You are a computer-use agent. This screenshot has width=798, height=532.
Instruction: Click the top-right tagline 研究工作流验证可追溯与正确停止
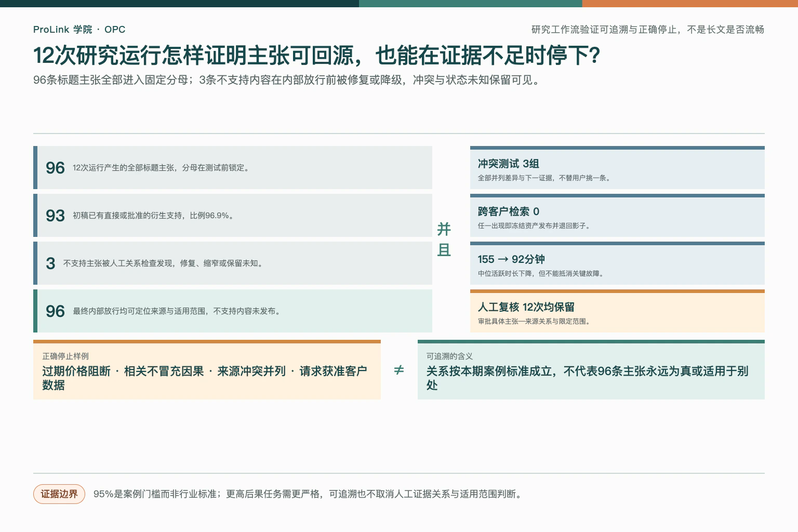pos(647,30)
